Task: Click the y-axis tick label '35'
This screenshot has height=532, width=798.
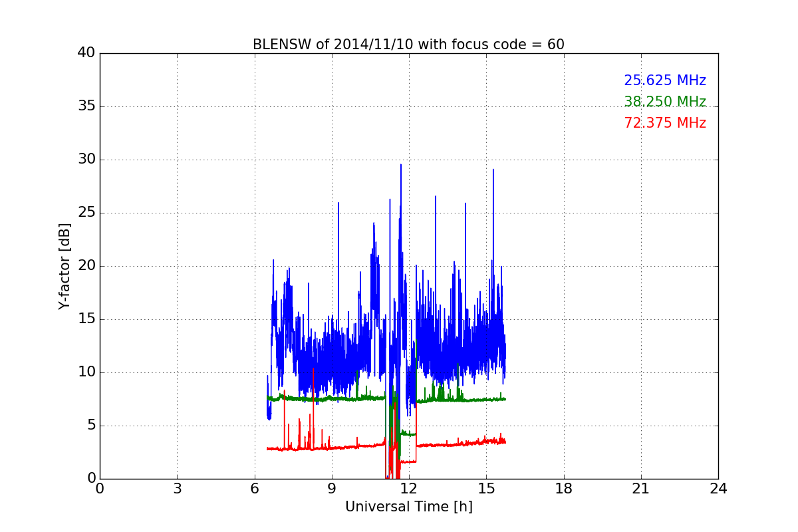Action: pos(86,106)
